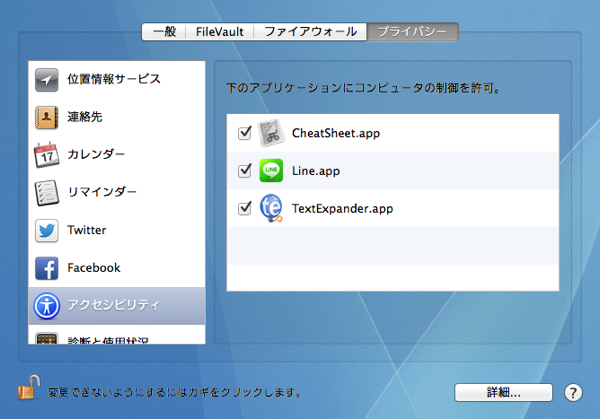The image size is (600, 419).
Task: Switch to the FileVault tab
Action: click(x=220, y=31)
